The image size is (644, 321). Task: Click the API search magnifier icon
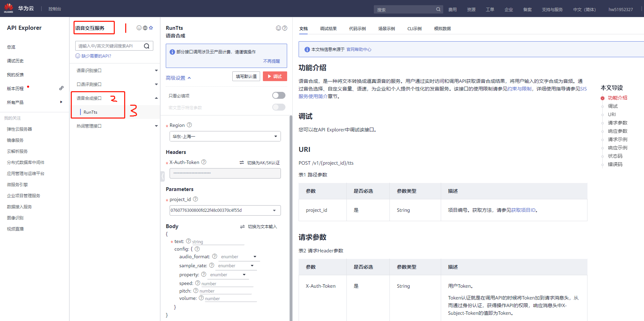point(147,46)
